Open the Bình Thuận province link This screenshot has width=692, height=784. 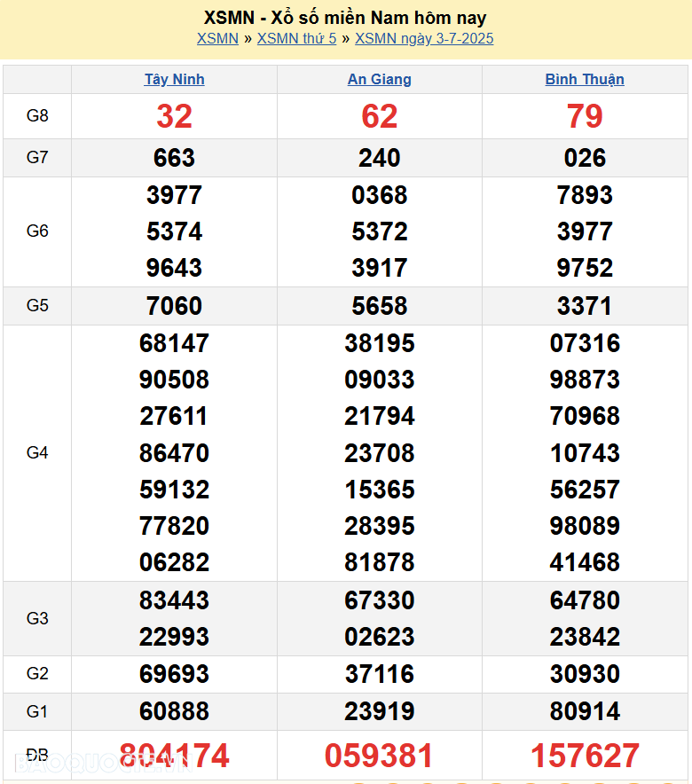585,79
